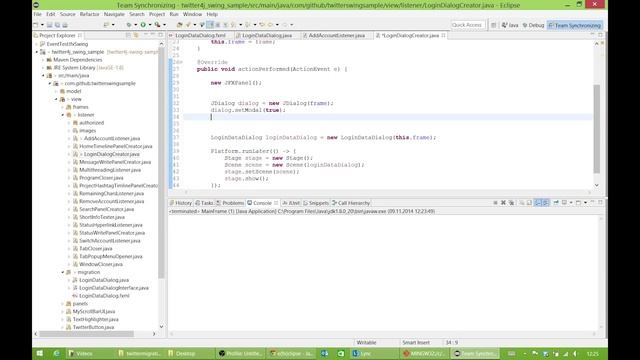640x360 pixels.
Task: Click the New file toolbar icon
Action: pyautogui.click(x=36, y=25)
